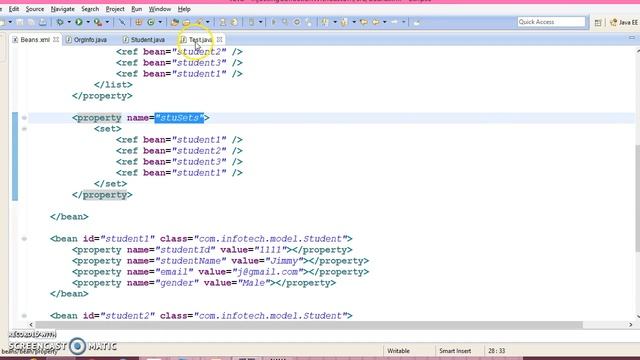Click the New Java Package icon
The image size is (640, 360).
coord(138,22)
